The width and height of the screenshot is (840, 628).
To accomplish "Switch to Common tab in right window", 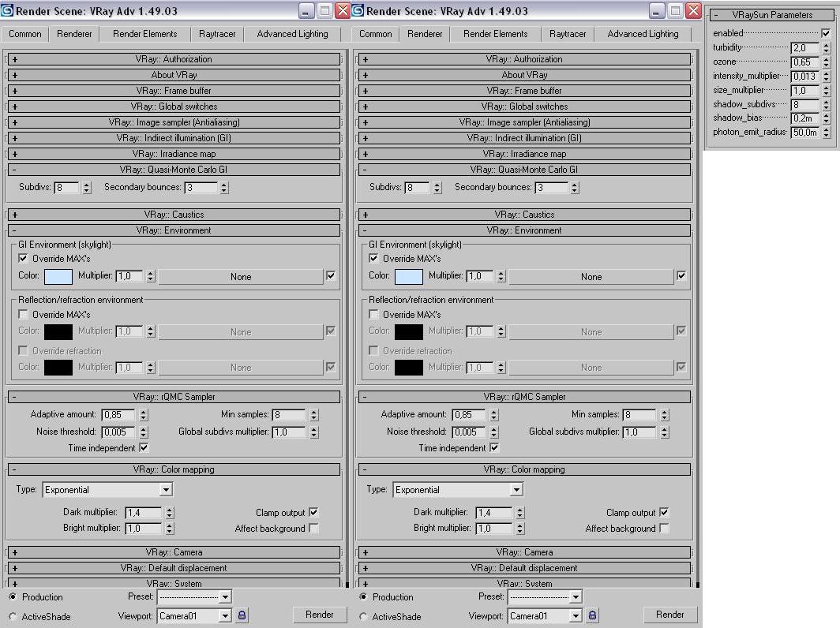I will [x=375, y=34].
